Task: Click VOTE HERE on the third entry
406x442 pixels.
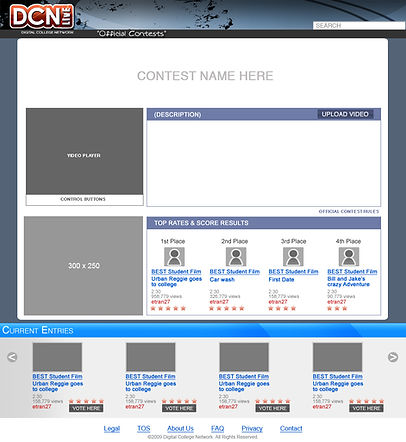Action: tap(273, 408)
